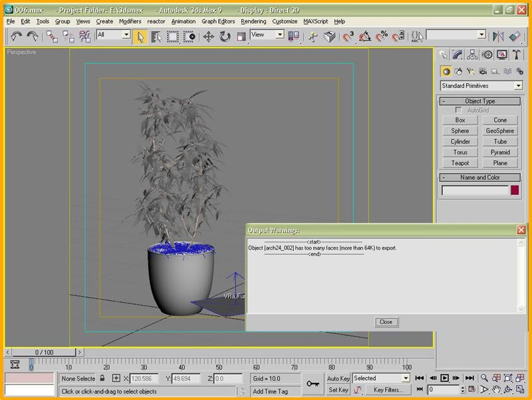This screenshot has width=532, height=400.
Task: Click the Pyramid primitive button
Action: click(500, 152)
